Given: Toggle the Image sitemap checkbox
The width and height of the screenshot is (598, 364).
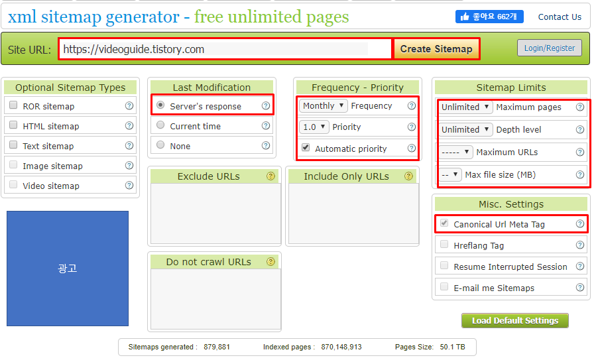Looking at the screenshot, I should 13,164.
